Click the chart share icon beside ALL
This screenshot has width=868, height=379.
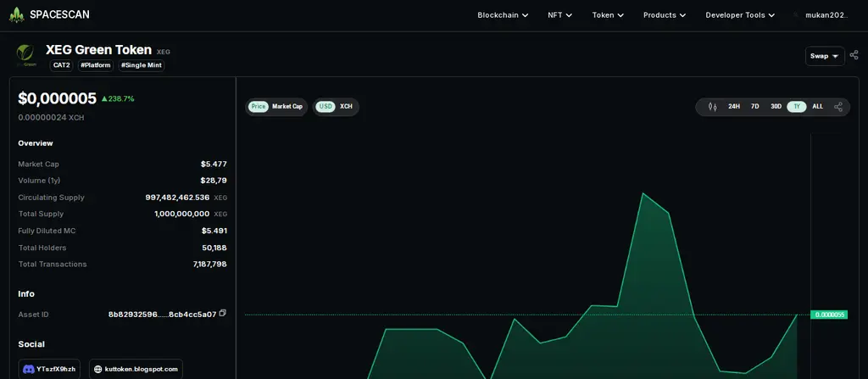tap(838, 106)
